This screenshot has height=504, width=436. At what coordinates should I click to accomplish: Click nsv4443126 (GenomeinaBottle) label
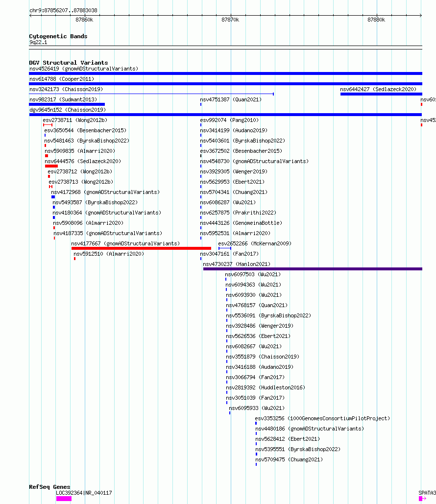click(x=241, y=223)
